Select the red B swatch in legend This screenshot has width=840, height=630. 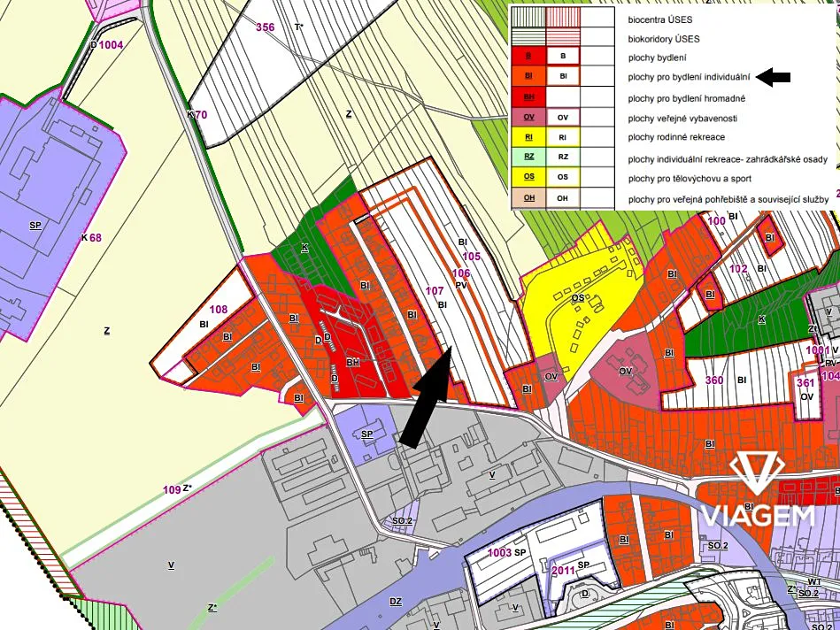tap(528, 56)
